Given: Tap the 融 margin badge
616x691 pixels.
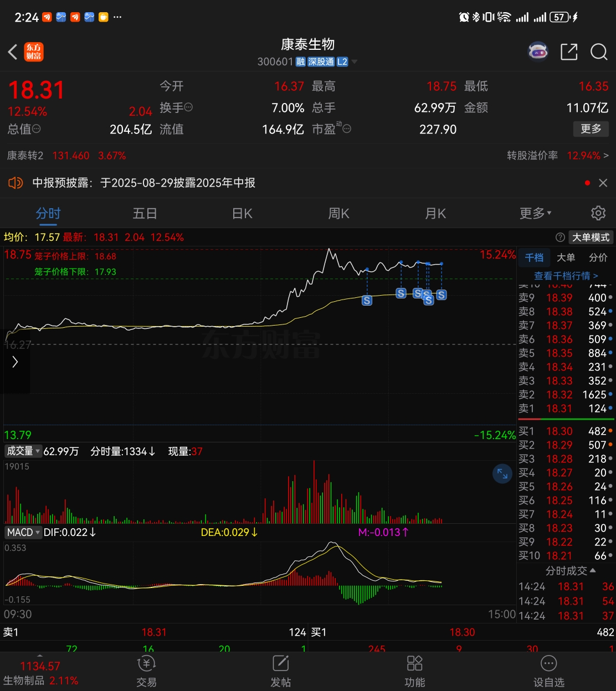Looking at the screenshot, I should (x=301, y=62).
